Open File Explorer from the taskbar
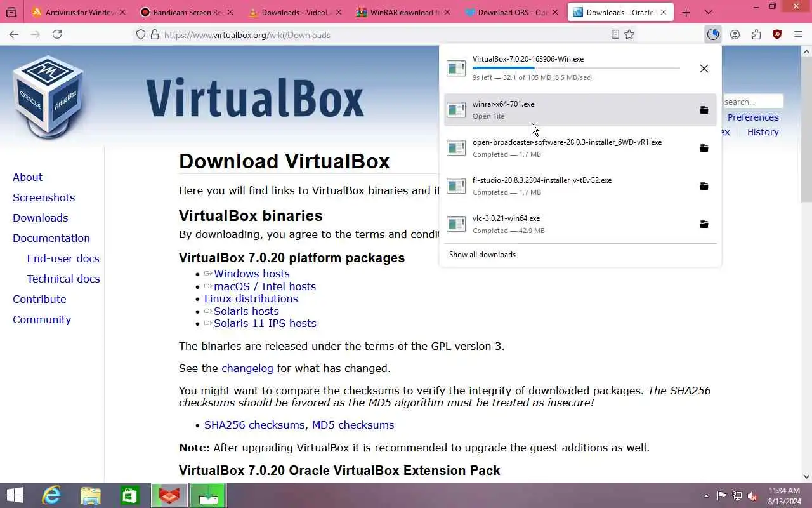This screenshot has width=812, height=508. [x=91, y=495]
